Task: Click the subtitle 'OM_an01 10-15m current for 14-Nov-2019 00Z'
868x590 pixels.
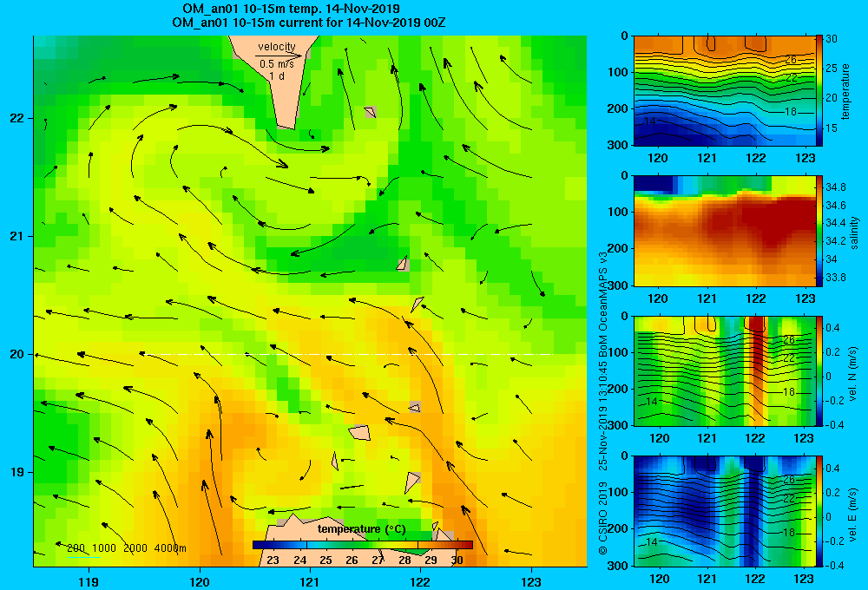Action: click(309, 23)
